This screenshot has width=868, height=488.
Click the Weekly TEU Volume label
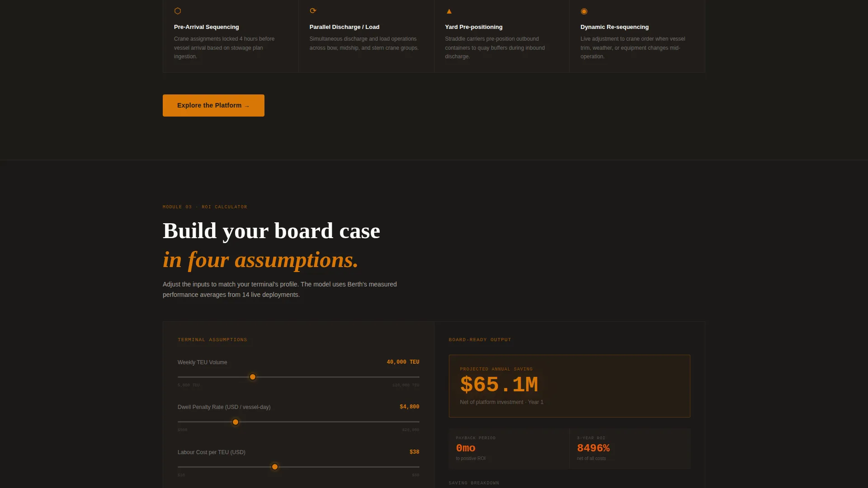[203, 362]
